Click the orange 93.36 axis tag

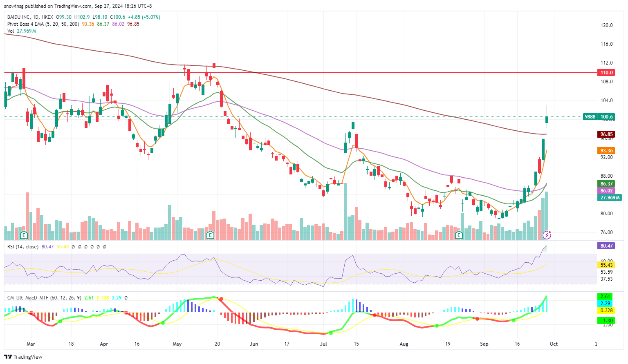(606, 151)
